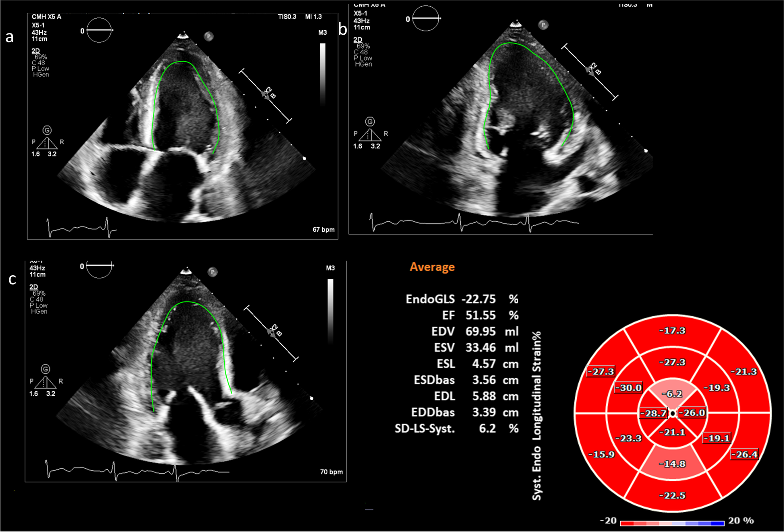Click the P orientation marker in panel a
The width and height of the screenshot is (784, 532).
pos(209,37)
